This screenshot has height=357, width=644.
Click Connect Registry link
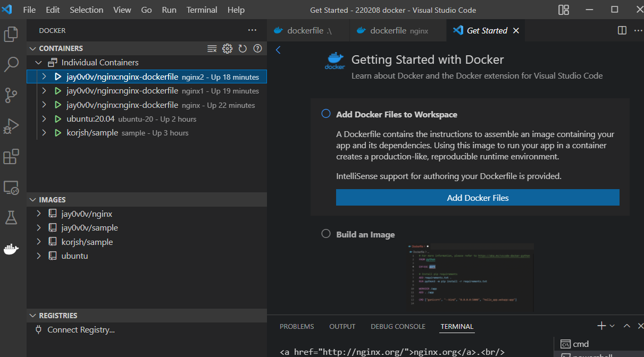tap(81, 330)
